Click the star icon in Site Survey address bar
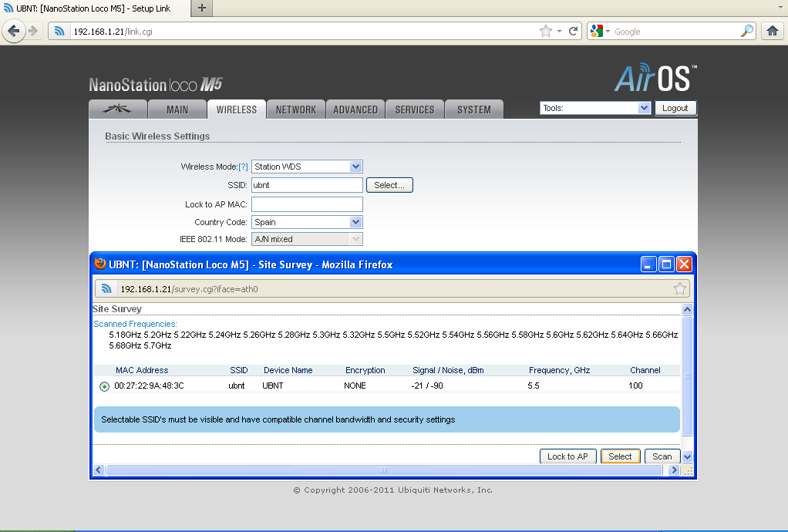This screenshot has width=788, height=532. [679, 288]
